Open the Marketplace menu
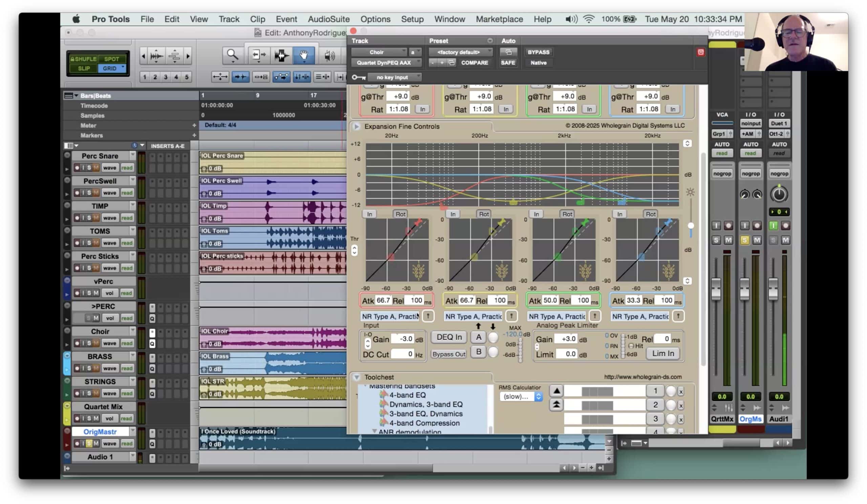 pos(499,19)
